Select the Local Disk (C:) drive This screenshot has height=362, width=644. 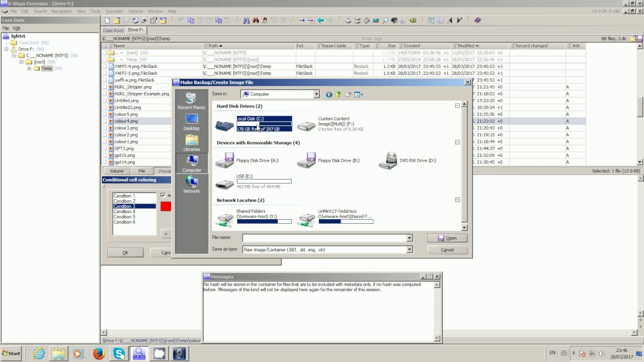coord(254,124)
